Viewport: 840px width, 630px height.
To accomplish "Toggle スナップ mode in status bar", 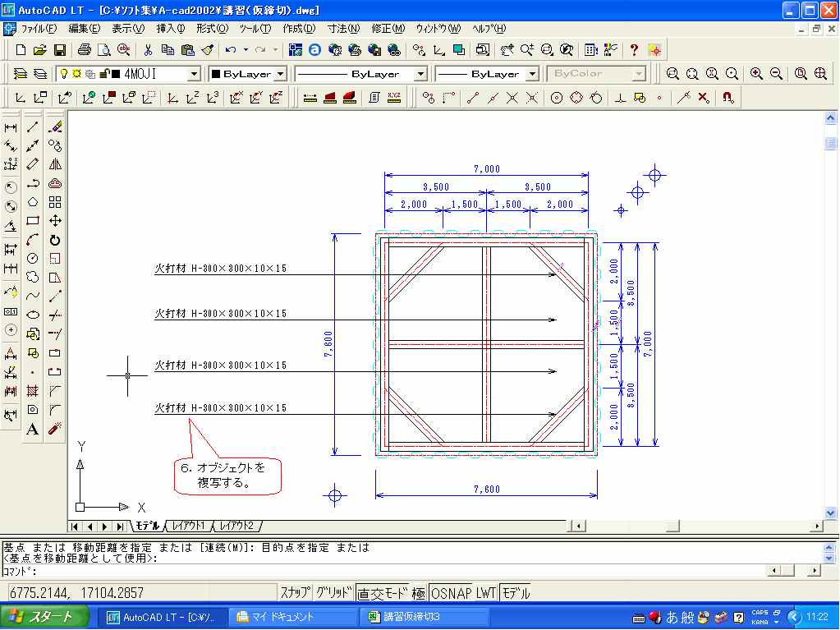I will tap(295, 593).
